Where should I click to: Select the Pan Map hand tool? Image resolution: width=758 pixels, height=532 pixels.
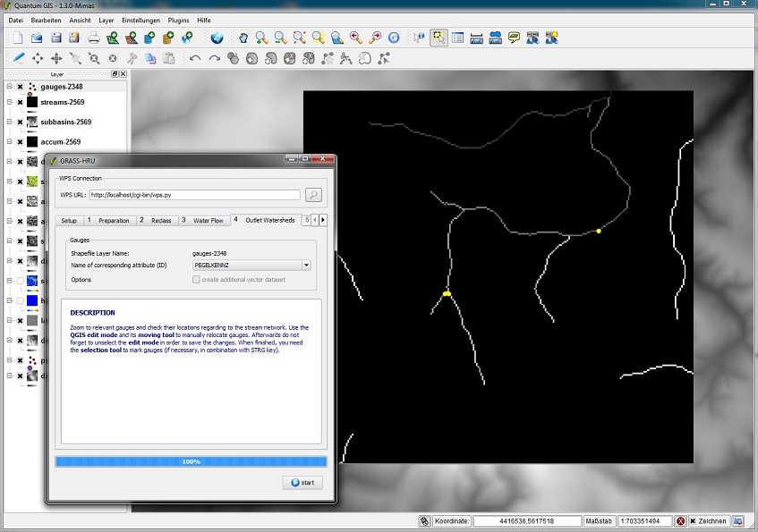point(243,38)
